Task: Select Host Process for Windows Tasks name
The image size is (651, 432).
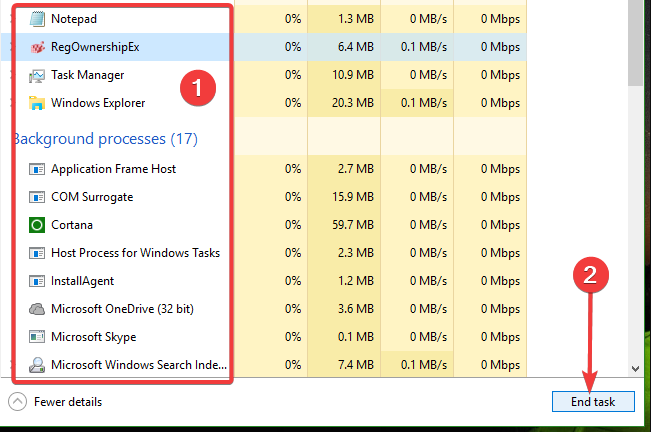Action: pos(135,253)
